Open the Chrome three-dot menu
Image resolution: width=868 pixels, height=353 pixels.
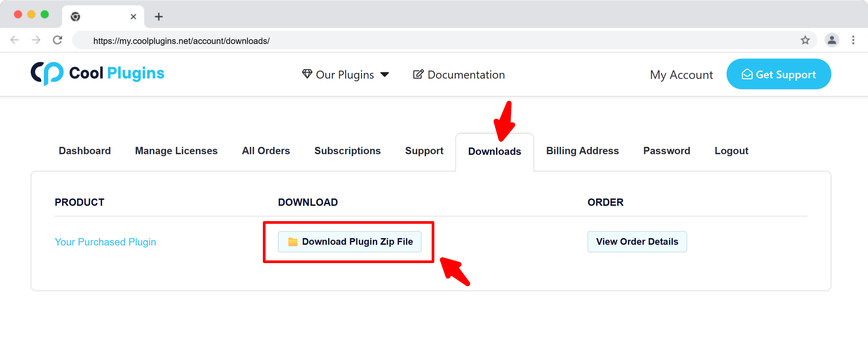click(x=853, y=40)
